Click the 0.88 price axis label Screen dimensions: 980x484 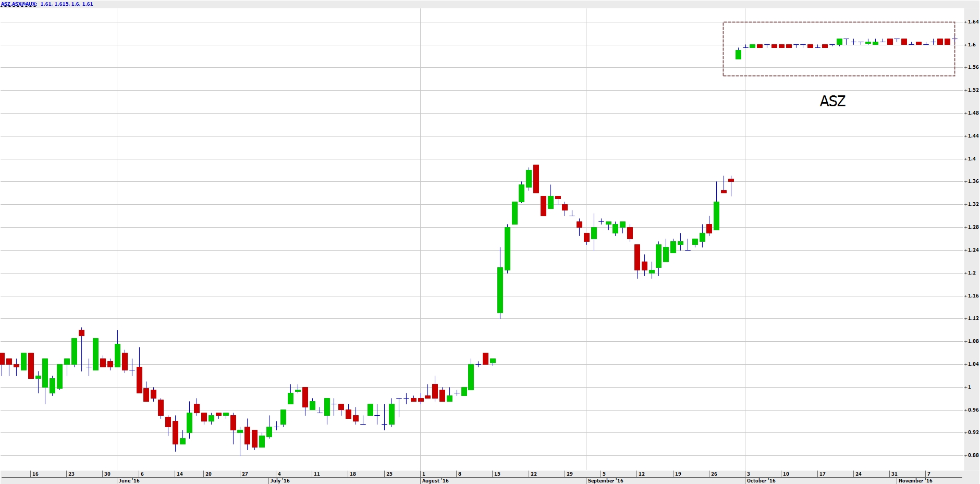coord(973,455)
